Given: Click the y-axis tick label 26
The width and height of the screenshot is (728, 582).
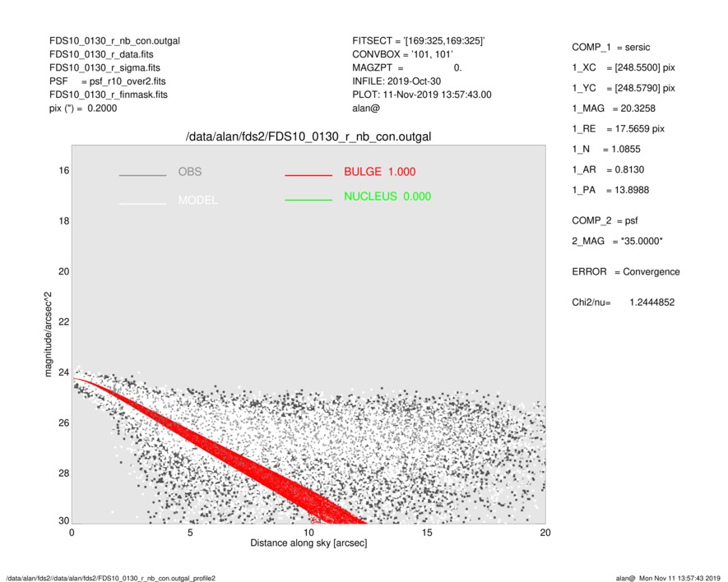Looking at the screenshot, I should (64, 423).
